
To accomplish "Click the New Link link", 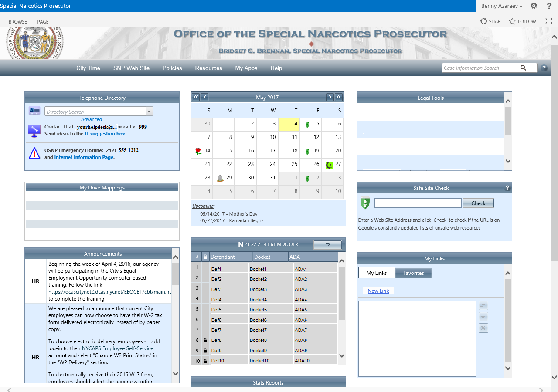I will click(x=378, y=291).
